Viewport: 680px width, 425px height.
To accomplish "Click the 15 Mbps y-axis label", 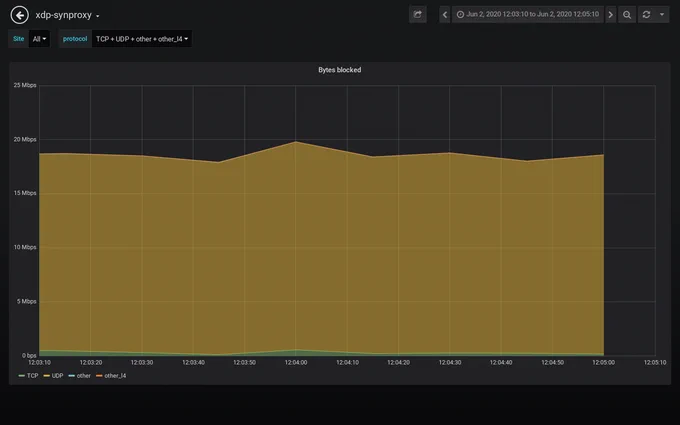I will pyautogui.click(x=25, y=193).
